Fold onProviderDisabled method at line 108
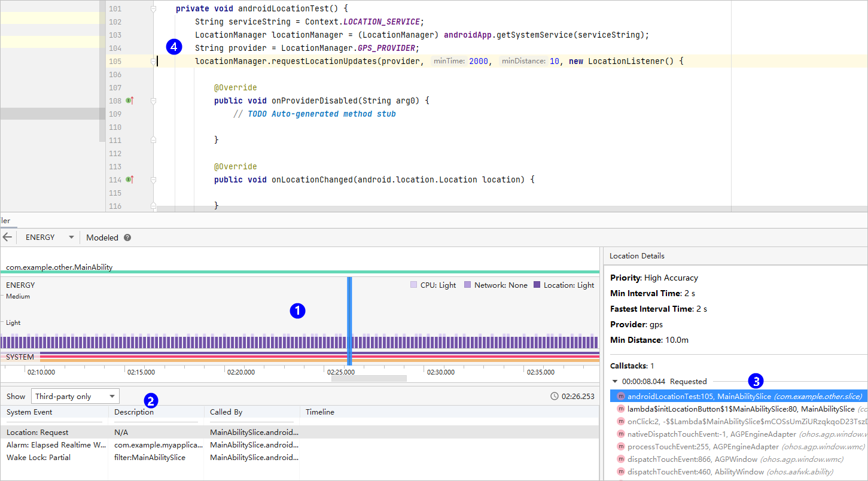The width and height of the screenshot is (868, 481). tap(154, 101)
